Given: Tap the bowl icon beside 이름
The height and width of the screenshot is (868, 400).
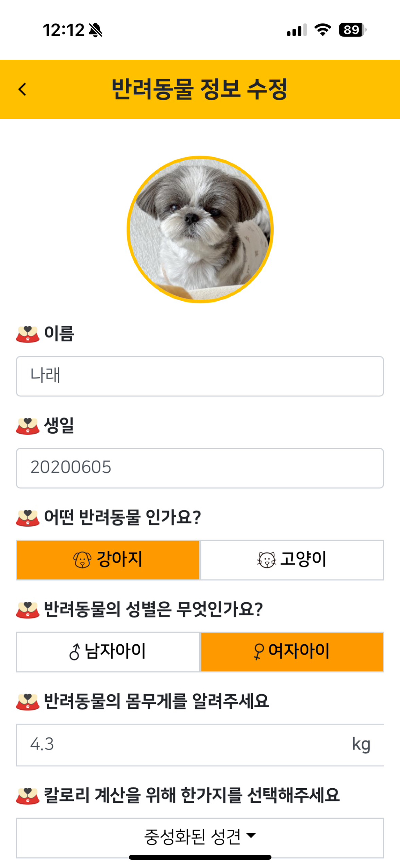Looking at the screenshot, I should 27,334.
